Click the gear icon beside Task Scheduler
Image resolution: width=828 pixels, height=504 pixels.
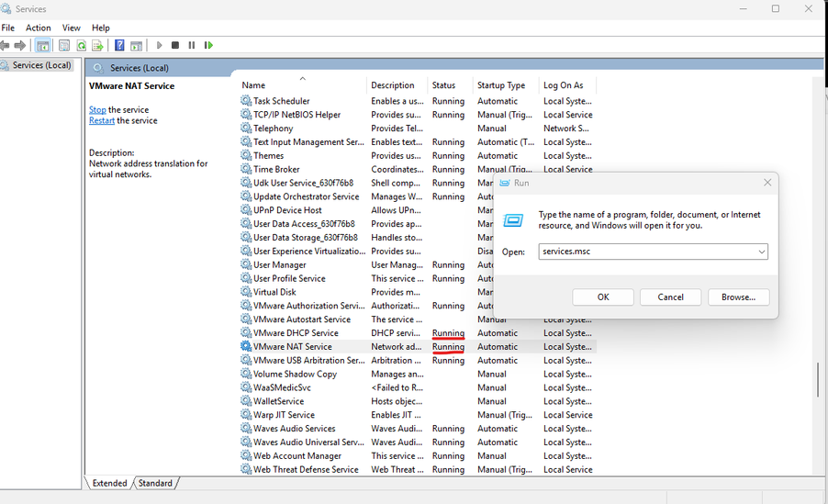click(246, 100)
